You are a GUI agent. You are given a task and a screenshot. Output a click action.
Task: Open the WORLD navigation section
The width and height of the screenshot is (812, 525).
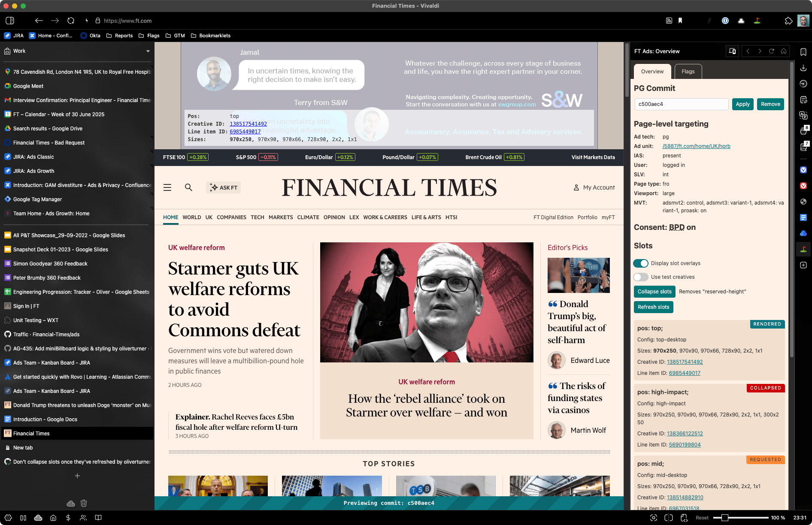tap(192, 217)
